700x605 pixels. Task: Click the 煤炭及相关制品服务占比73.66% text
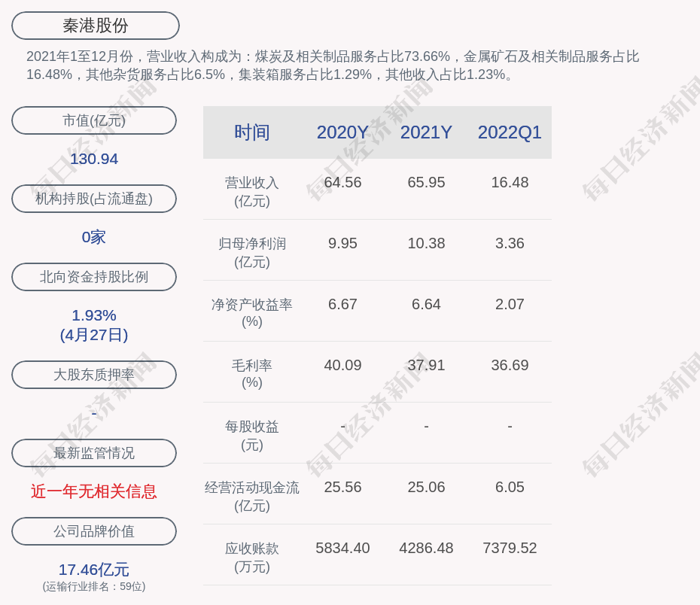point(353,56)
